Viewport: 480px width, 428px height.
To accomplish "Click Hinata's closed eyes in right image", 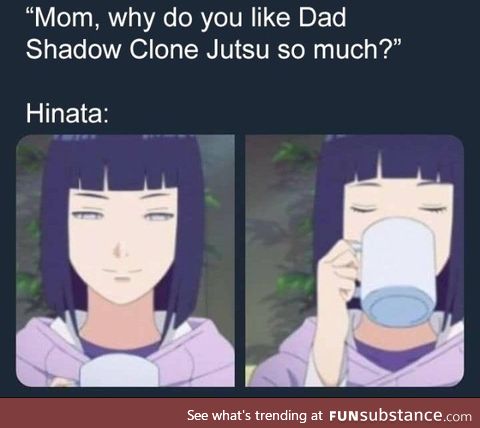I will click(x=398, y=209).
